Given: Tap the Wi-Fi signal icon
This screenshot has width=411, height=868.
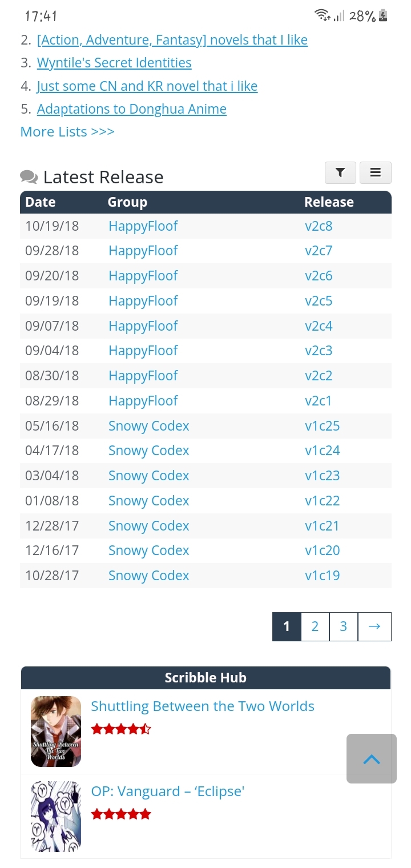Looking at the screenshot, I should [323, 15].
